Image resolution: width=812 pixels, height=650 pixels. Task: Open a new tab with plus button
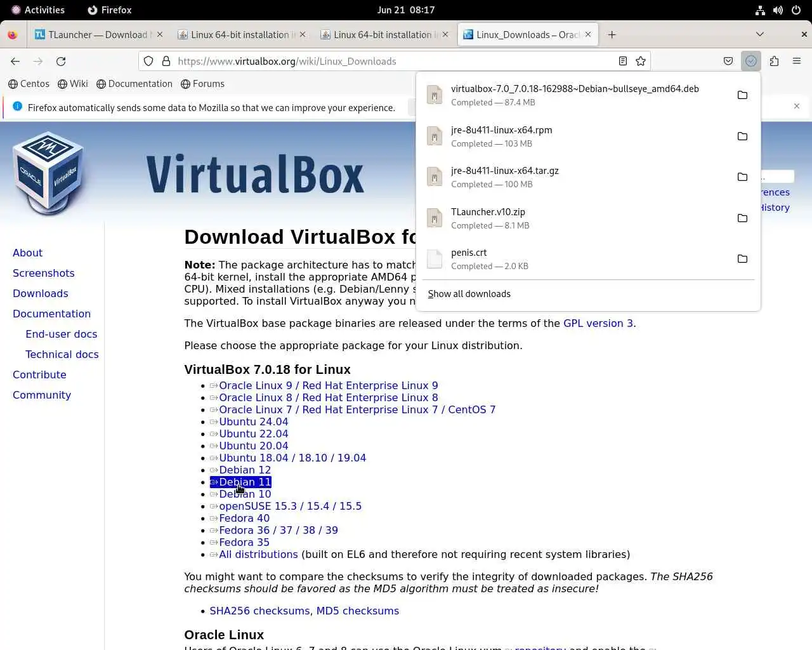[612, 34]
